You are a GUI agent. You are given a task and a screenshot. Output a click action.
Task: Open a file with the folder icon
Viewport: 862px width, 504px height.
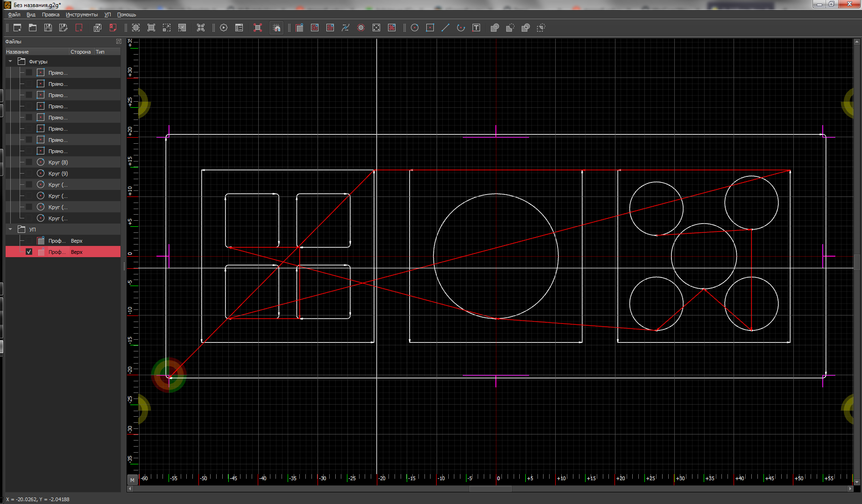[x=33, y=28]
